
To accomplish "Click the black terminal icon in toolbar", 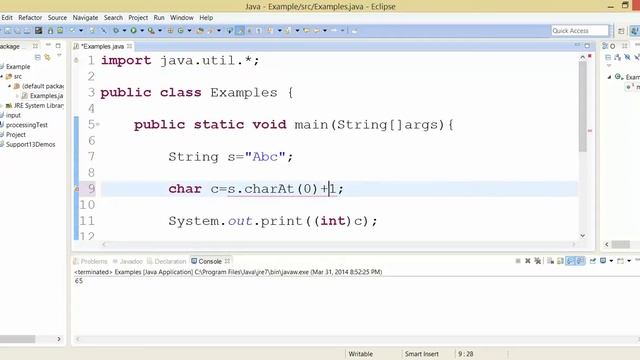I will click(x=38, y=30).
